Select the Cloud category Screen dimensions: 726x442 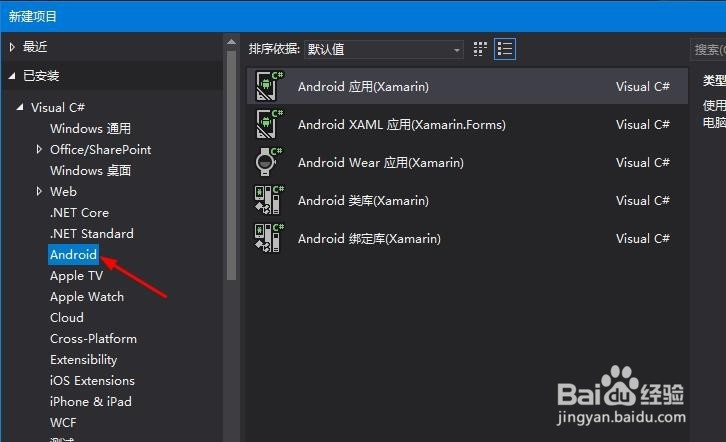coord(67,317)
